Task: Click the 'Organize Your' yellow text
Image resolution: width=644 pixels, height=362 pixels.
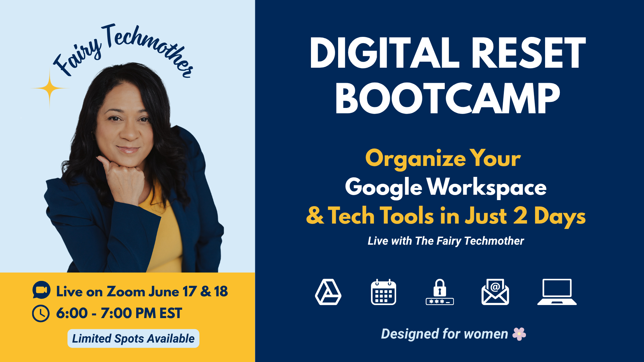Action: [443, 159]
